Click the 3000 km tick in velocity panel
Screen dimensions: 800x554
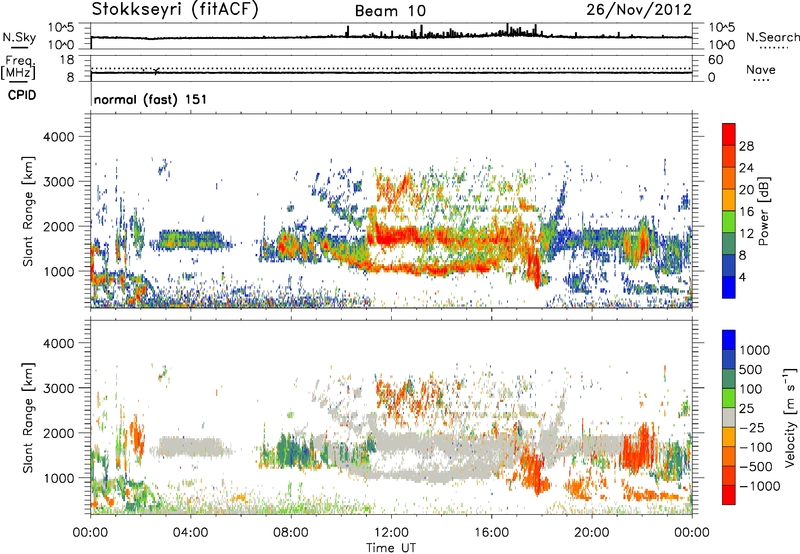coord(58,388)
